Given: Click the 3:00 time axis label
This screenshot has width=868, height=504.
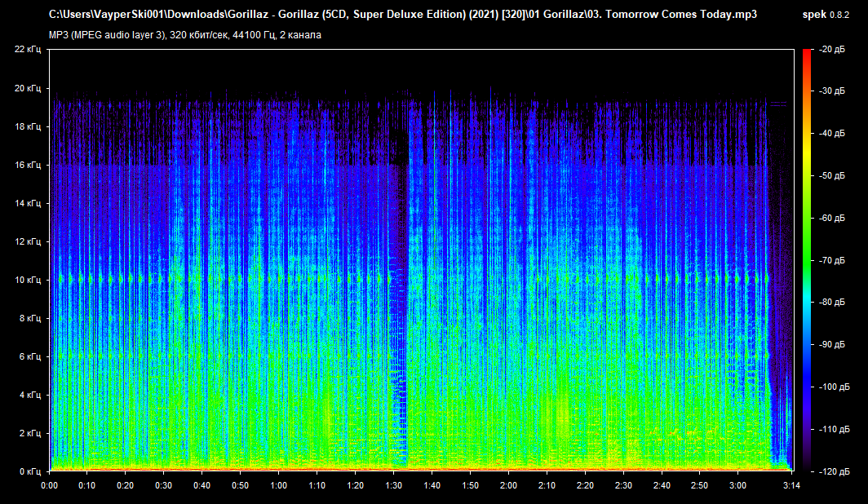Looking at the screenshot, I should (x=737, y=485).
